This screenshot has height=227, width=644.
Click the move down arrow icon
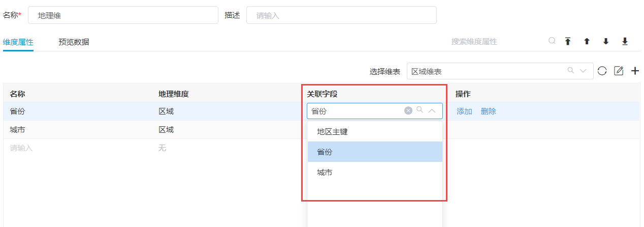pyautogui.click(x=606, y=41)
